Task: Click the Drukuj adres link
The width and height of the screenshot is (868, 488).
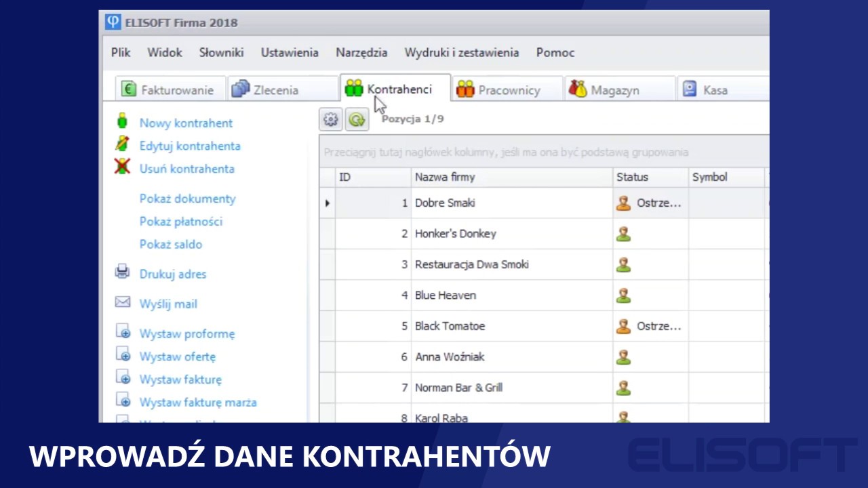Action: click(x=173, y=274)
